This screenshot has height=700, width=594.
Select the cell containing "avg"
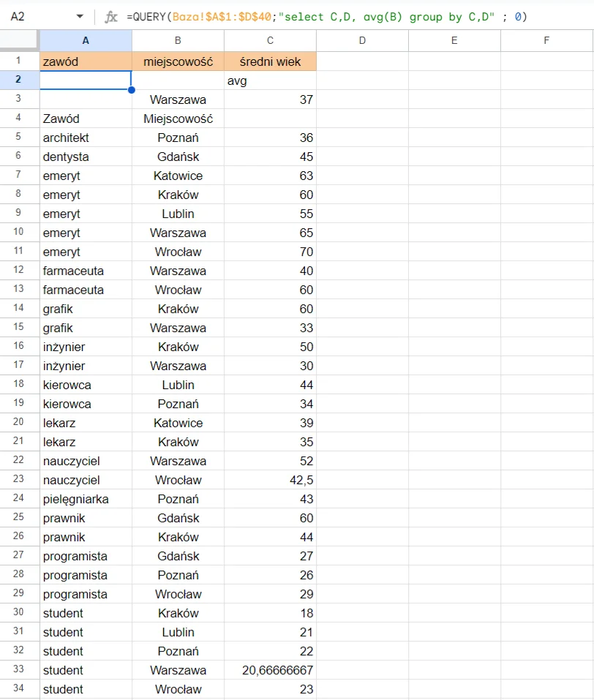270,80
